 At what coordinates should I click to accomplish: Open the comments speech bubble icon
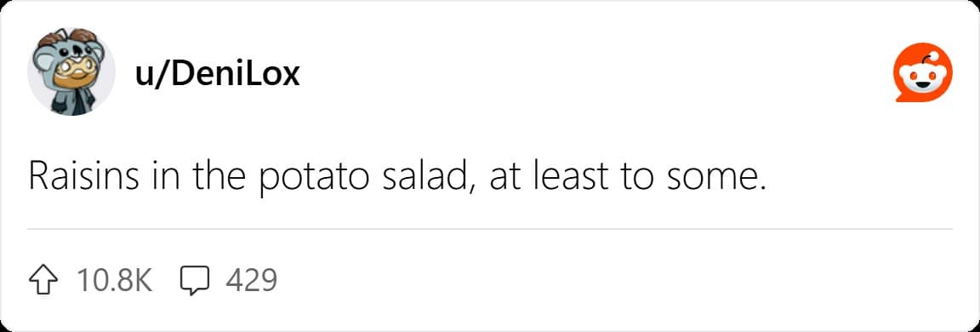pos(195,282)
